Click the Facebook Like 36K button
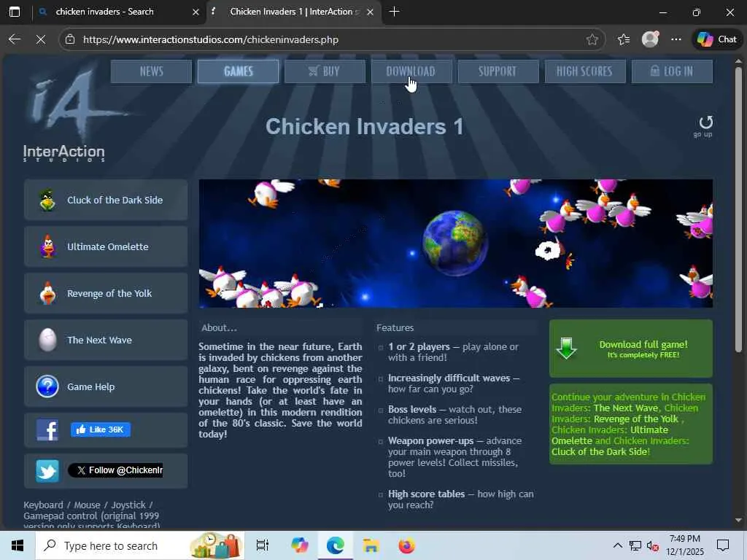747x560 pixels. [x=101, y=429]
